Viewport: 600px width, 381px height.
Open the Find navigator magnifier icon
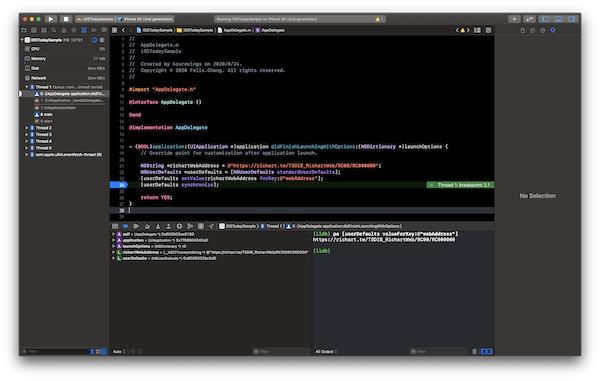(54, 30)
